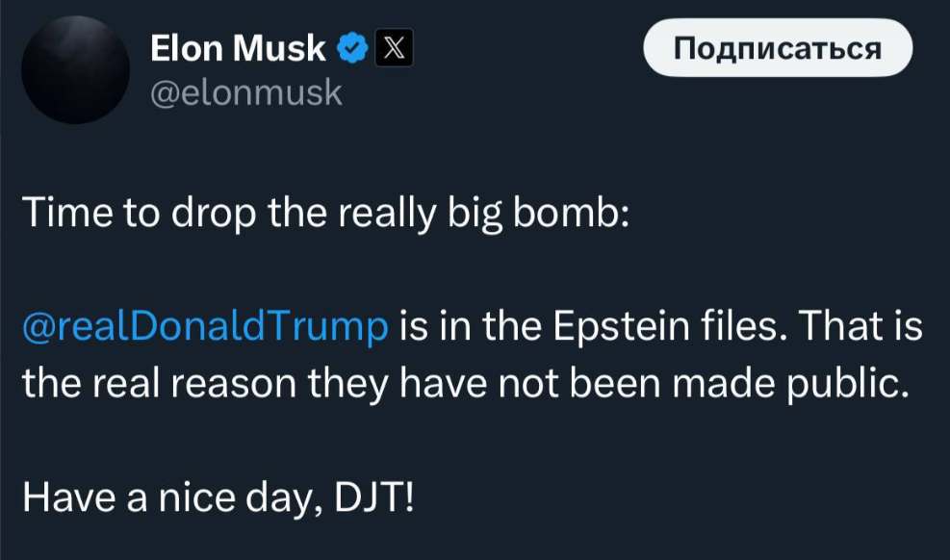Open the @elonmusk handle link
Image resolution: width=950 pixels, height=560 pixels.
[x=245, y=91]
